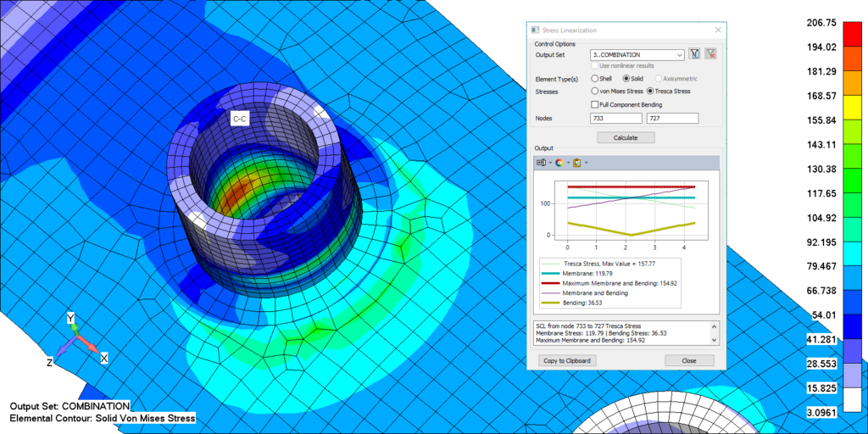Open dropdown arrow beside clipboard icon
Viewport: 868px width, 434px height.
[x=586, y=163]
